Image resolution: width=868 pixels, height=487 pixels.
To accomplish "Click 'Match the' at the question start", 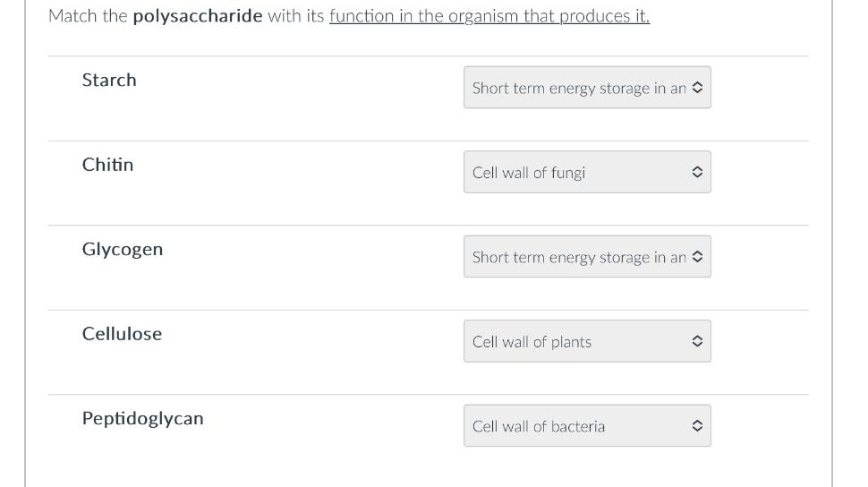I will click(88, 16).
